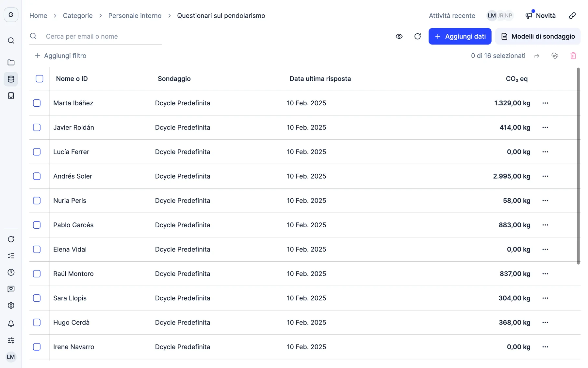Open the sliders preferences icon

coord(11,340)
